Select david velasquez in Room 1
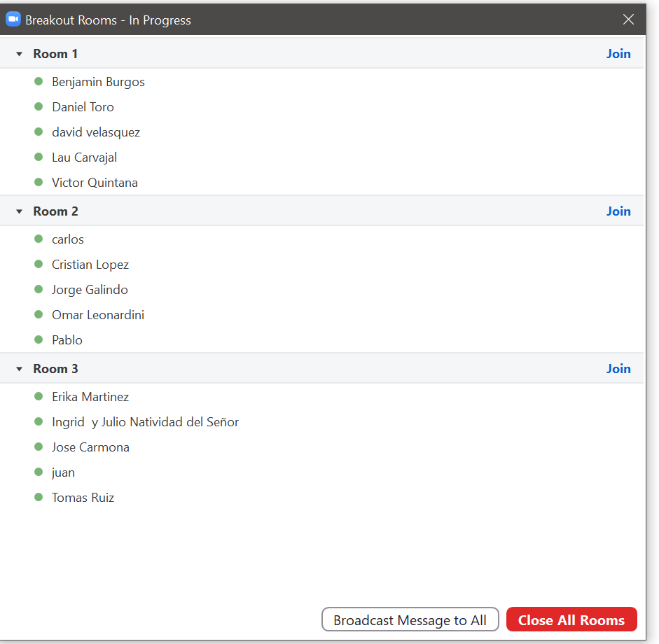This screenshot has width=659, height=644. click(x=96, y=132)
